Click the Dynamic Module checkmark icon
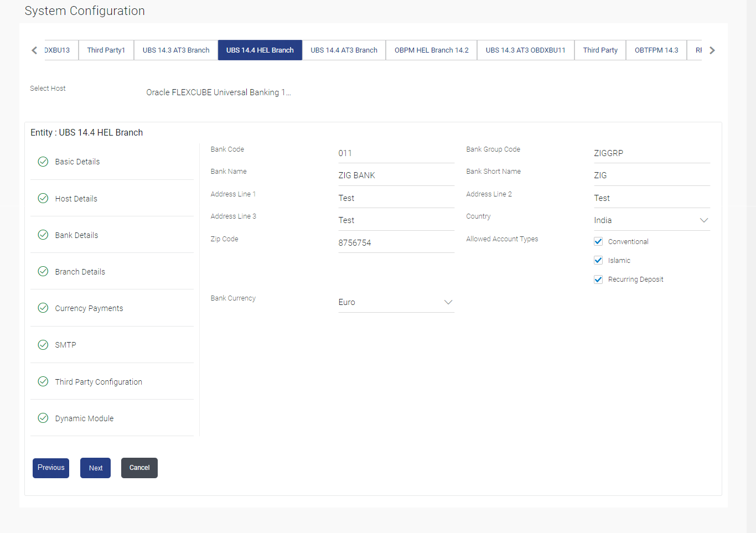 (43, 418)
